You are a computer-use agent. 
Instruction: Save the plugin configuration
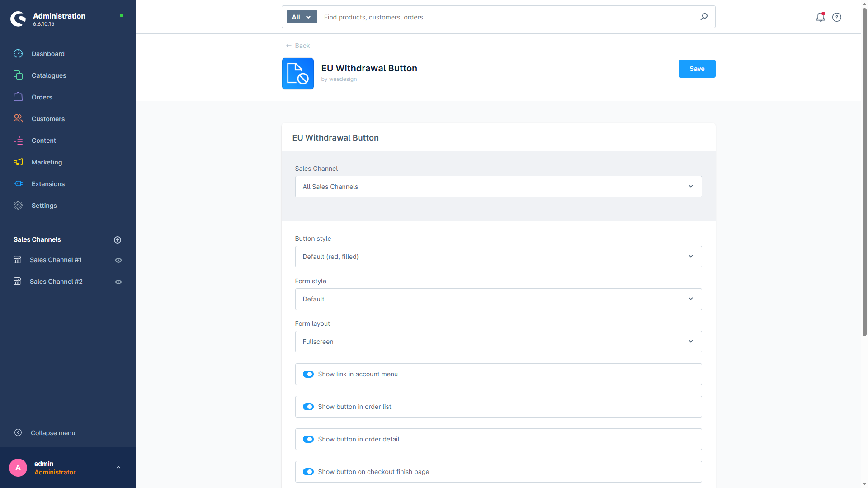697,69
